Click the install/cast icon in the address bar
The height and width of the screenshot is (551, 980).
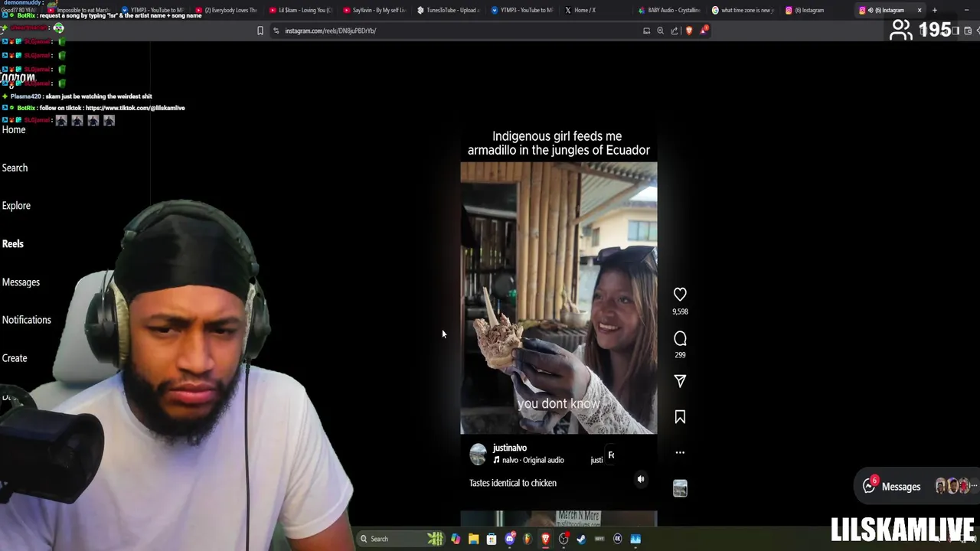tap(646, 31)
